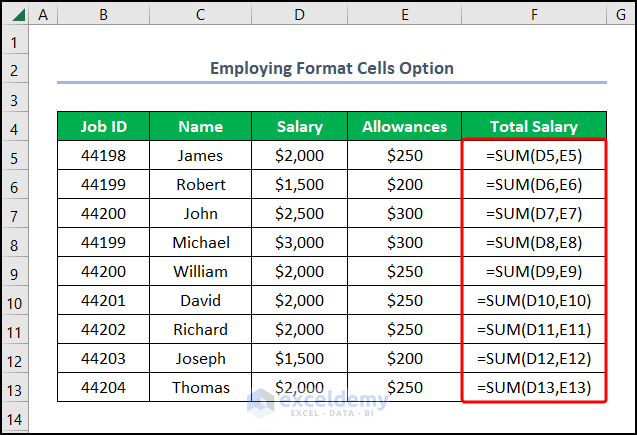Select column B header
Screen dimensions: 637x435
coord(103,15)
